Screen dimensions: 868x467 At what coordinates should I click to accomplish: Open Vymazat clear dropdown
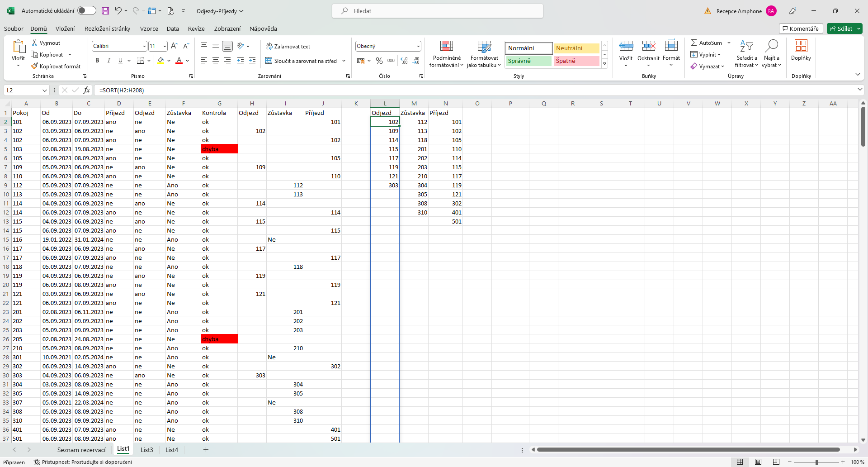707,67
